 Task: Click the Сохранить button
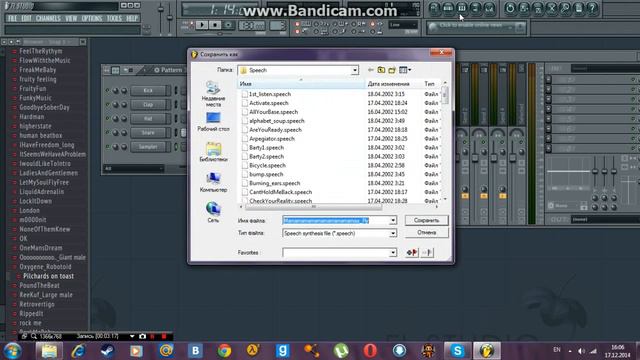(427, 220)
